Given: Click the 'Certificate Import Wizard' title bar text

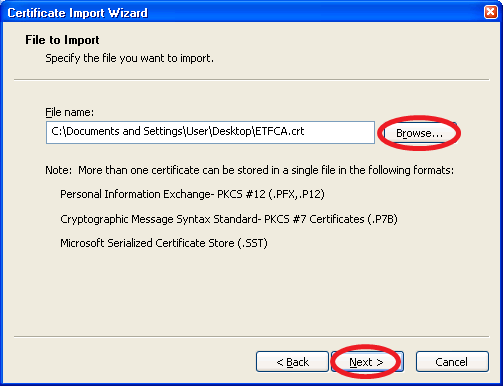Looking at the screenshot, I should point(77,13).
